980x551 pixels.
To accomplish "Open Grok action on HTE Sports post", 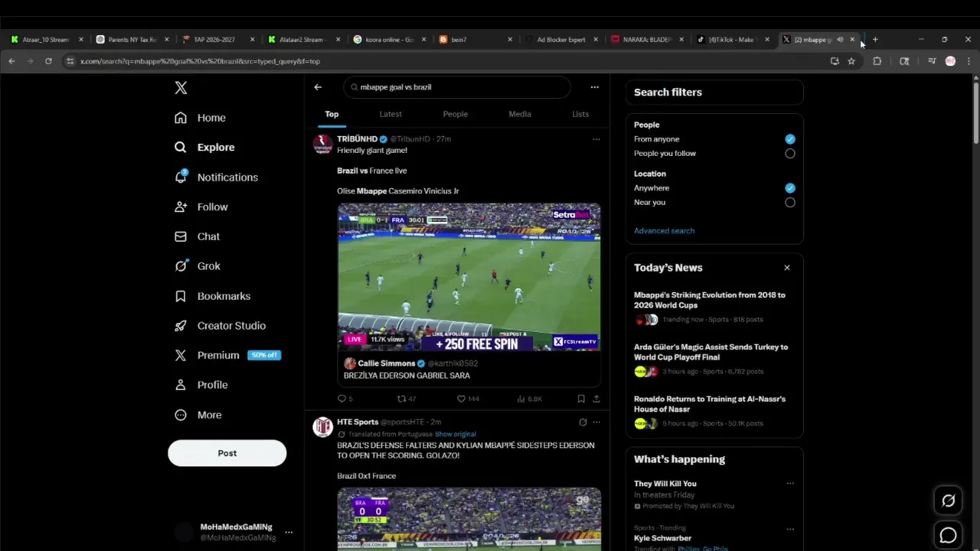I will point(583,422).
